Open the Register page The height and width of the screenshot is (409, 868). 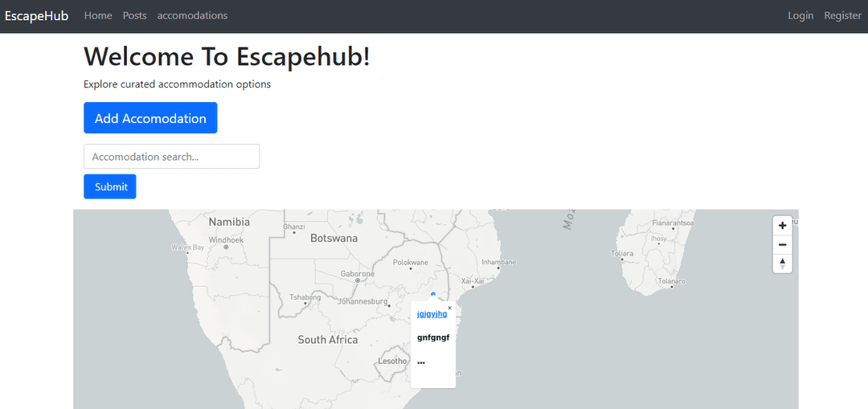click(842, 15)
